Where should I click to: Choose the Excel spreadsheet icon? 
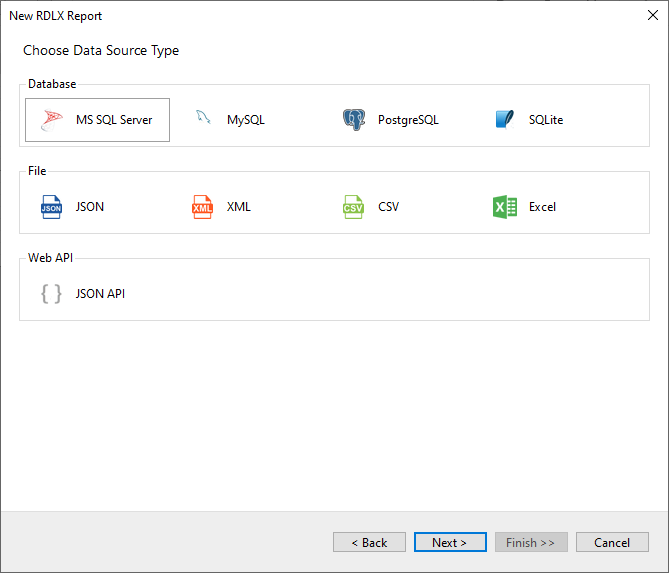(505, 207)
